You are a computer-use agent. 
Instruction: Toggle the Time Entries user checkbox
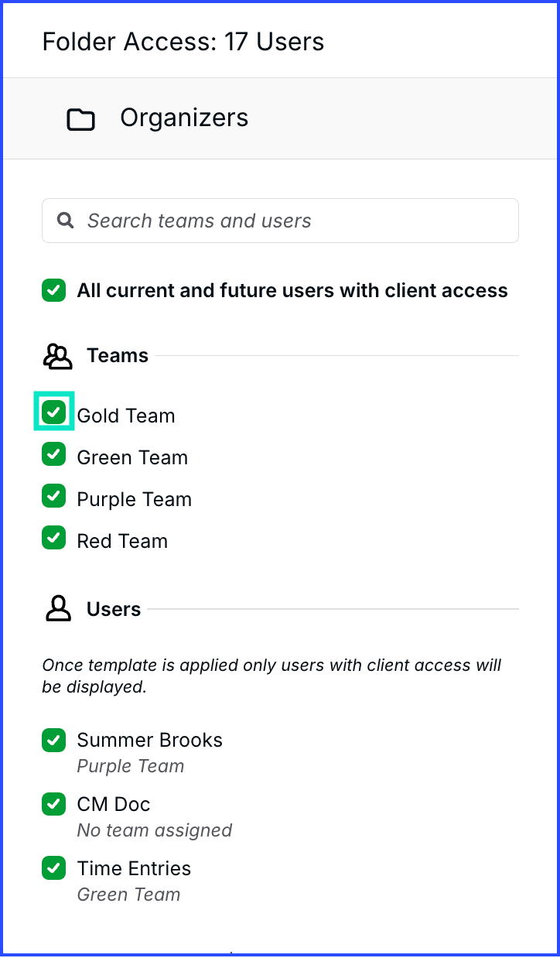(x=53, y=868)
